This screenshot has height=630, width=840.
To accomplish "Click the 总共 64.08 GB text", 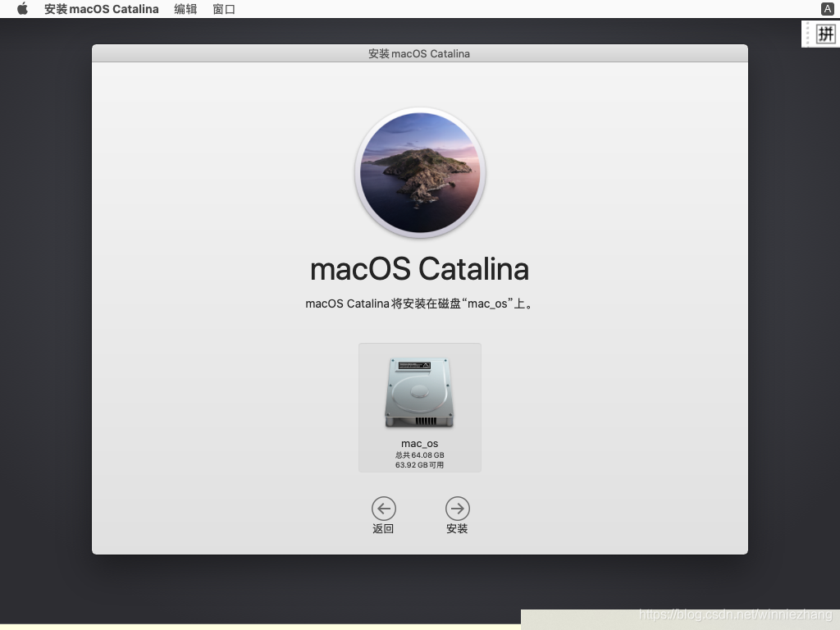I will [419, 454].
